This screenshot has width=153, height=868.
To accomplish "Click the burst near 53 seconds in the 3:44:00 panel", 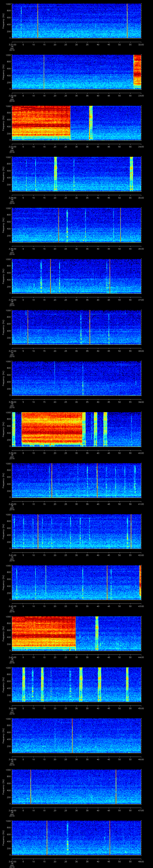I will (127, 685).
